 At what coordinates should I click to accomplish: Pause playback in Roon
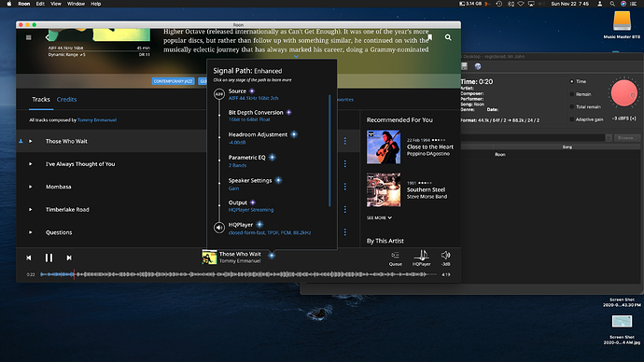coord(49,258)
